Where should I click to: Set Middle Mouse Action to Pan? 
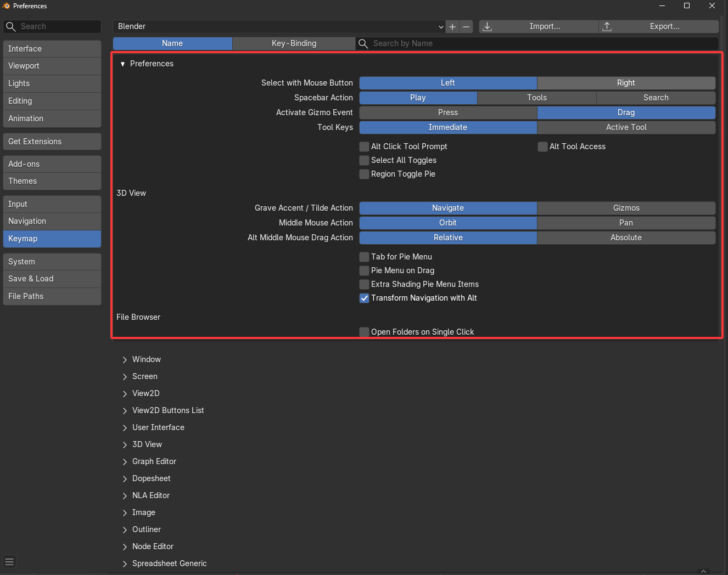[x=626, y=223]
